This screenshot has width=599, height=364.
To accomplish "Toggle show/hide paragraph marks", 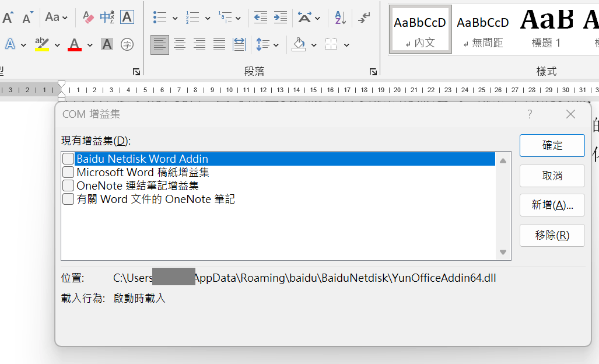I will [x=364, y=17].
